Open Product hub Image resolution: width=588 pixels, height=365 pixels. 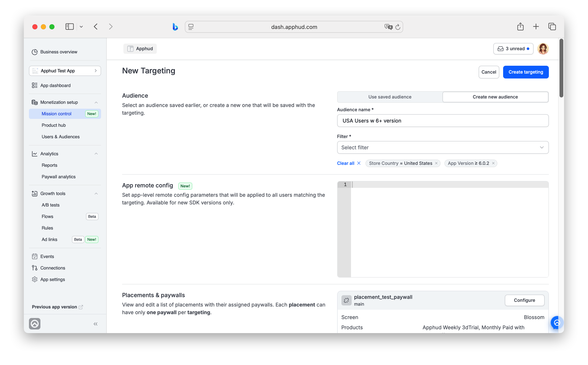click(54, 125)
